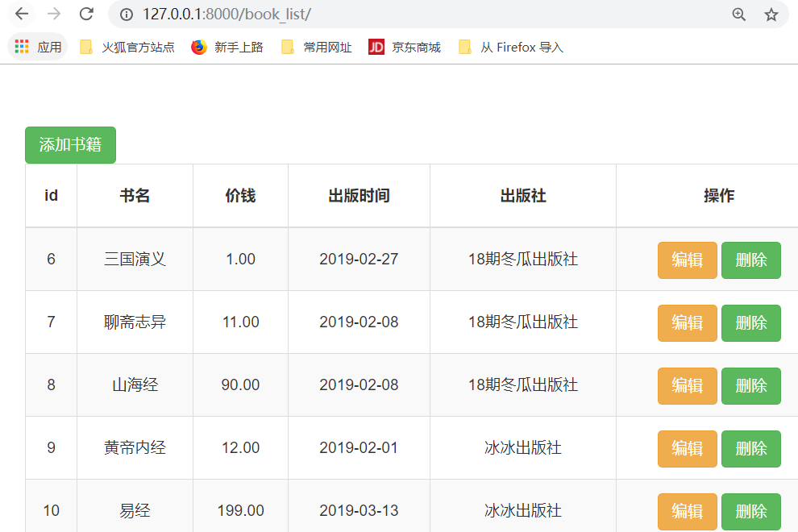The width and height of the screenshot is (798, 532).
Task: Open the 新手上路 Firefox bookmark
Action: pyautogui.click(x=227, y=47)
